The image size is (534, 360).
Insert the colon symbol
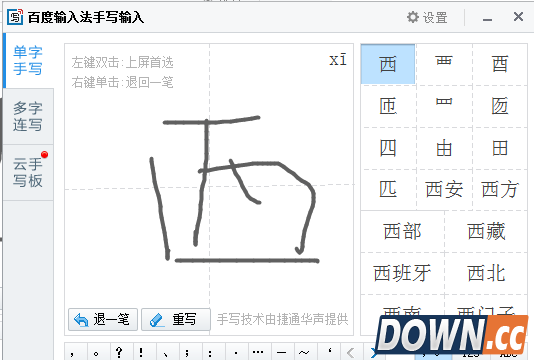click(213, 352)
